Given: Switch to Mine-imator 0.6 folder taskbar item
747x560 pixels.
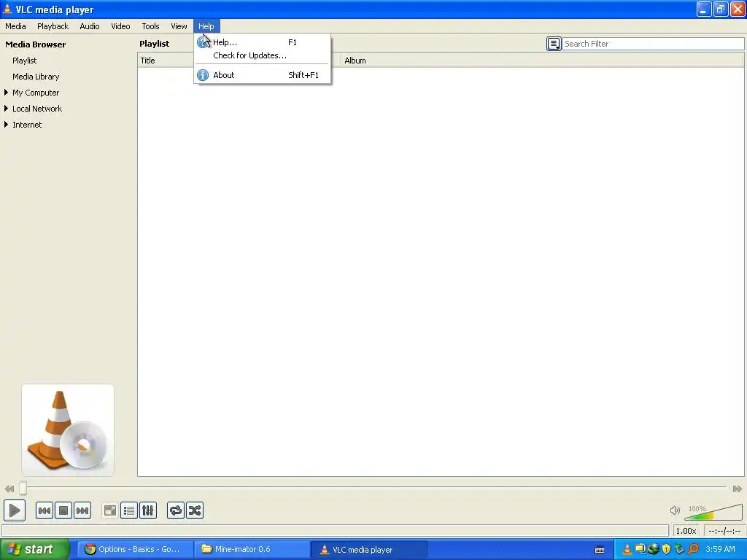Looking at the screenshot, I should click(x=252, y=550).
